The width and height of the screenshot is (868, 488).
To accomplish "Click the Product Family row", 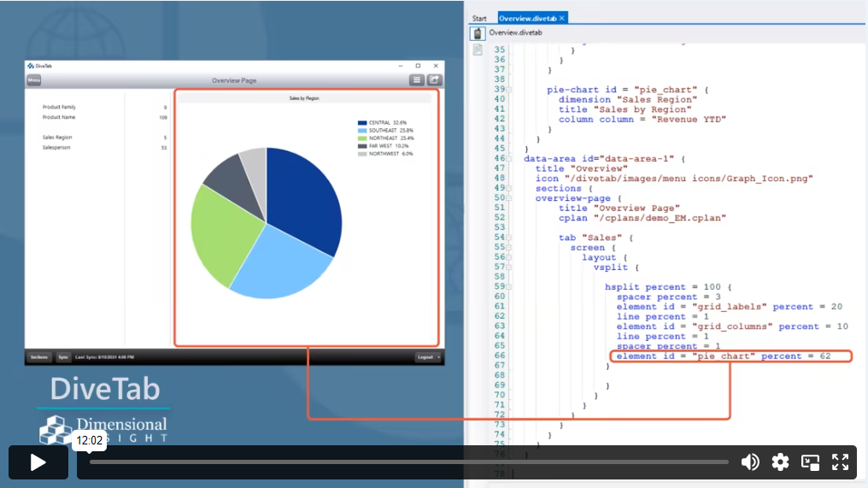I will (104, 107).
